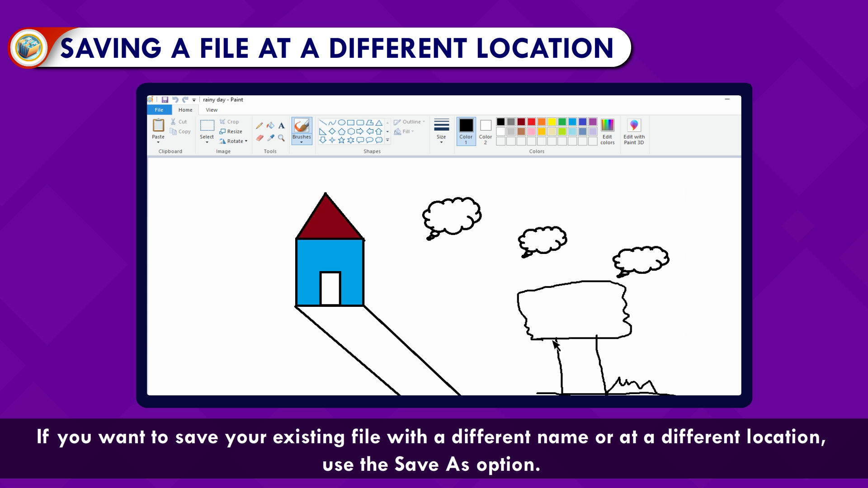Image resolution: width=868 pixels, height=488 pixels.
Task: Pick the oval shape
Action: pos(341,122)
